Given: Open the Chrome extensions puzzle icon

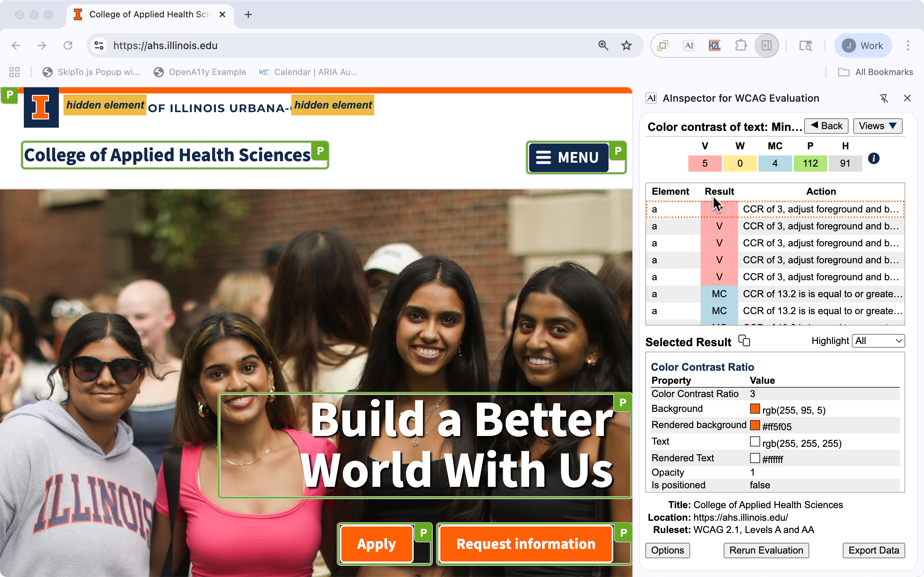Looking at the screenshot, I should pyautogui.click(x=740, y=45).
